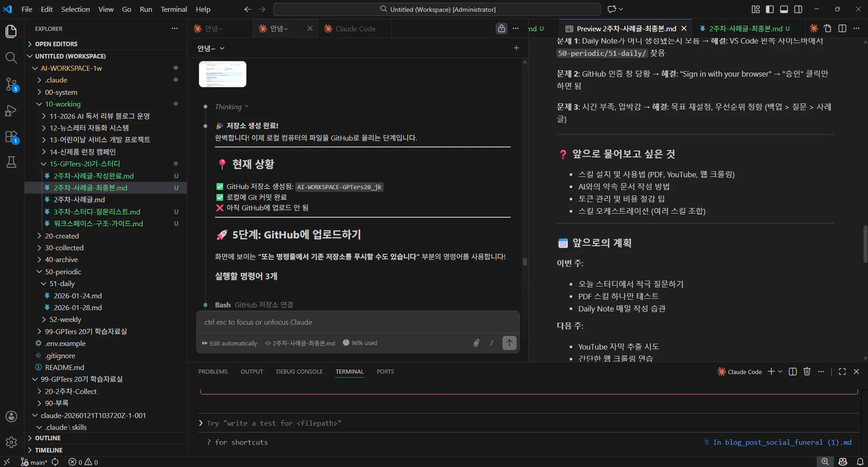868x467 pixels.
Task: Click the lock group icon in editor tabs
Action: (x=502, y=29)
